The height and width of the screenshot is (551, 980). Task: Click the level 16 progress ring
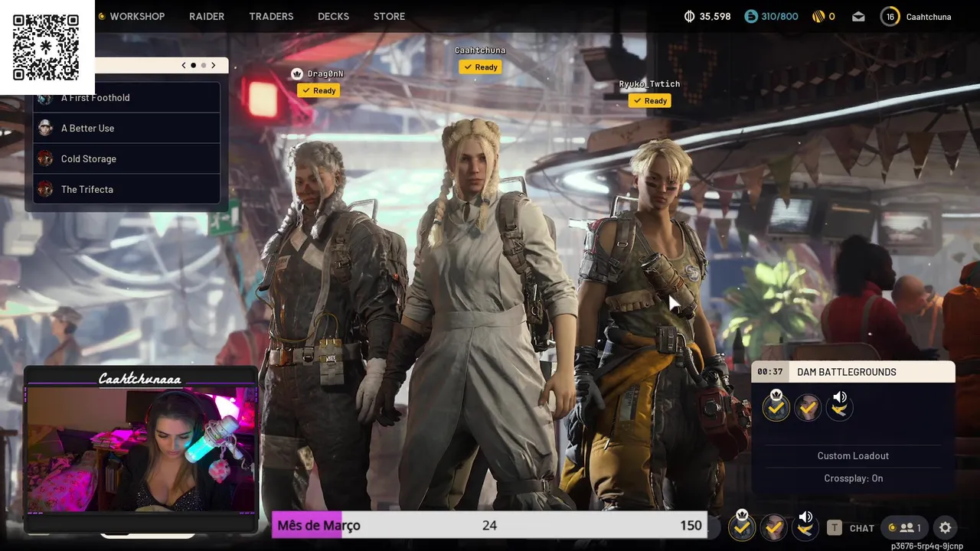890,16
